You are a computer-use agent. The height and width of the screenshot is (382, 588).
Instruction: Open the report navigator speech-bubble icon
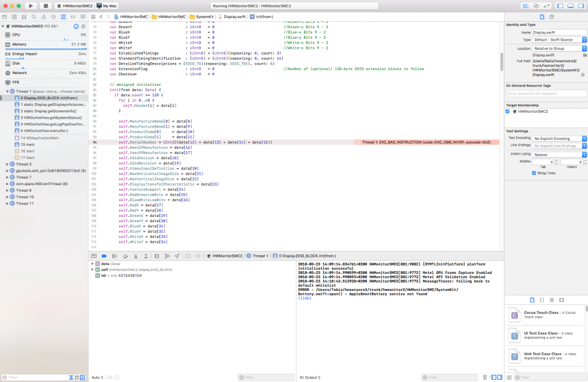[83, 17]
